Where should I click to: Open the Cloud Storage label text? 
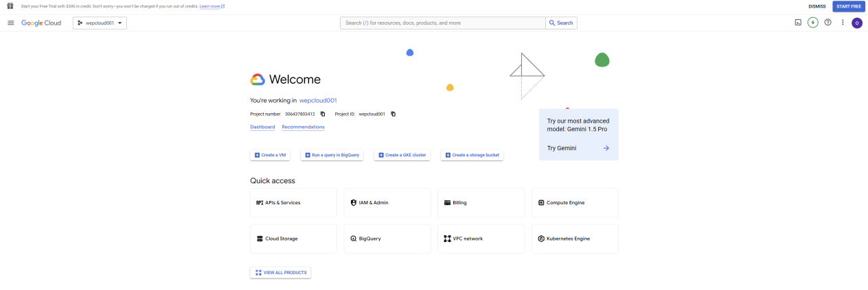pos(282,239)
